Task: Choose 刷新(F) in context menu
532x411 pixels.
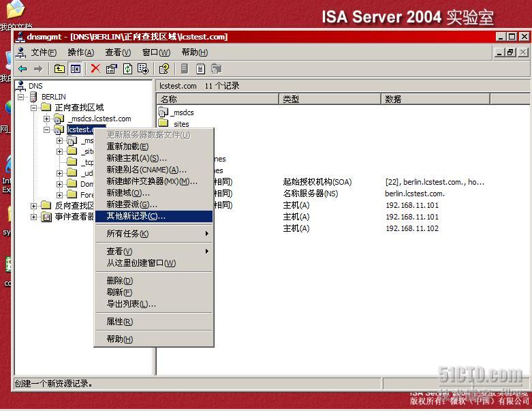Action: click(154, 292)
